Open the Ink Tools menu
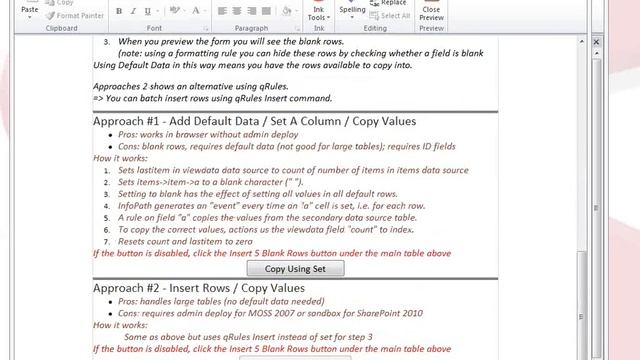640x360 pixels. tap(319, 13)
